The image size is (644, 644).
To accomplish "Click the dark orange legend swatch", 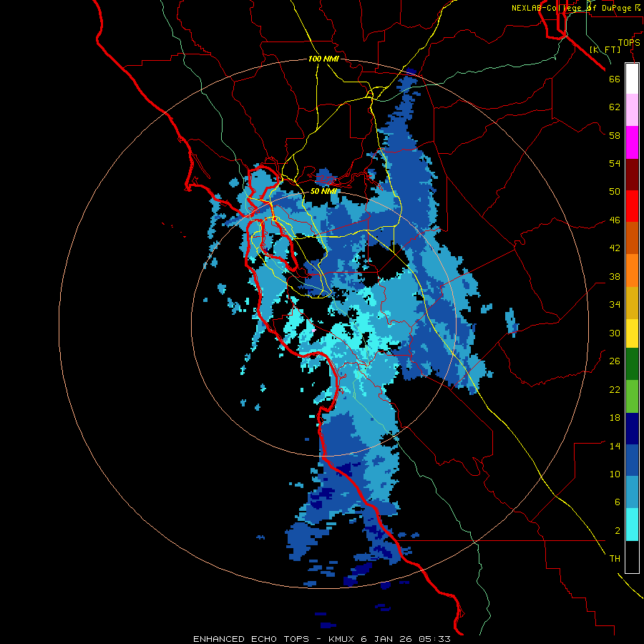I will pos(632,238).
